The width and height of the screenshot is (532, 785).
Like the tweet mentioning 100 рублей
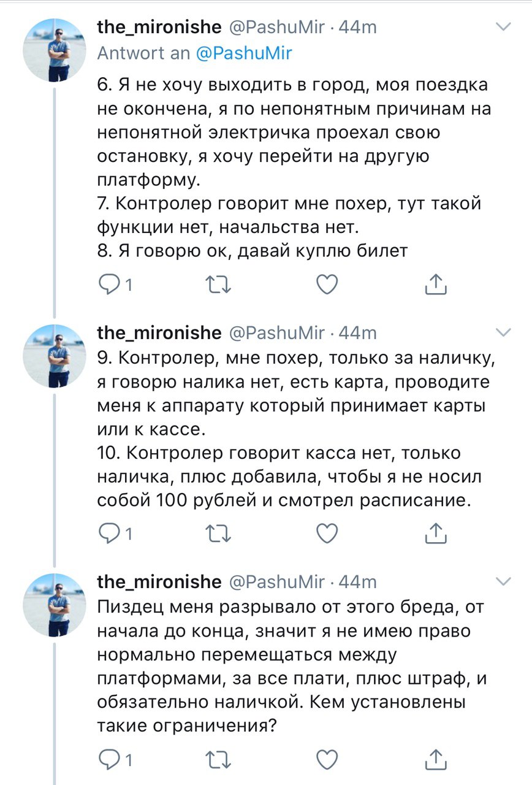327,533
